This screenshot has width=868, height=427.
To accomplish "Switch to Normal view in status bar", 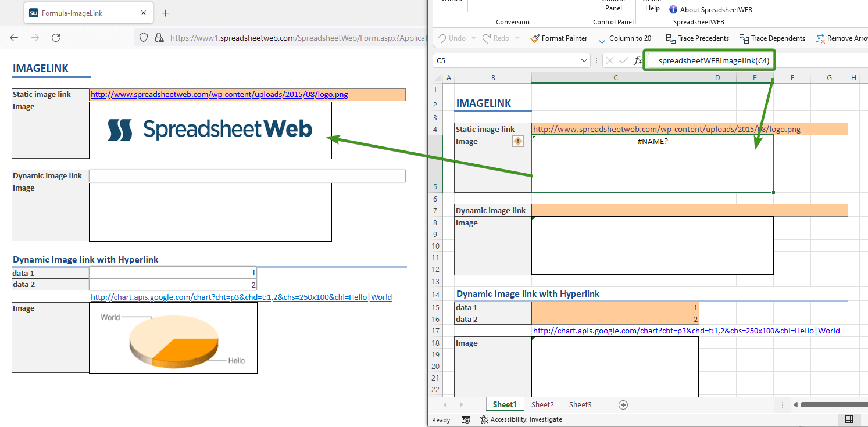I will coord(849,419).
